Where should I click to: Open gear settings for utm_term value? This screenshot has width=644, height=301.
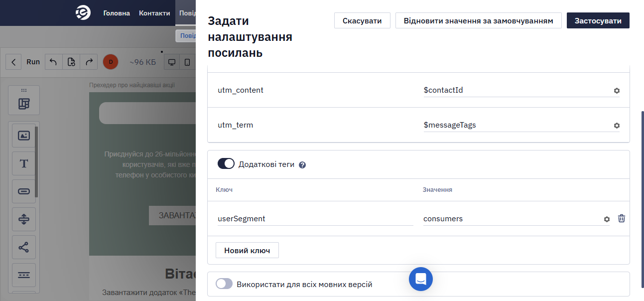coord(617,126)
